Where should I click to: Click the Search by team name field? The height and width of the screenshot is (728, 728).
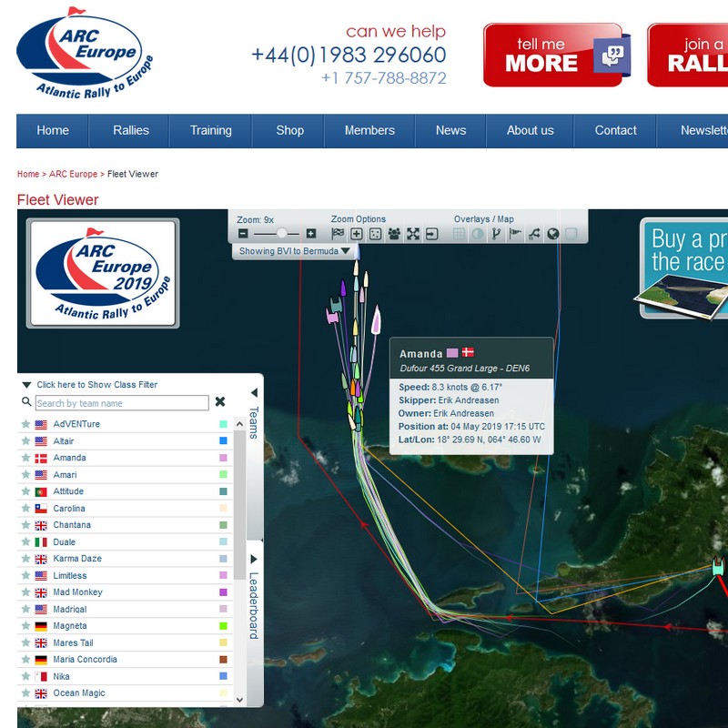click(x=122, y=403)
